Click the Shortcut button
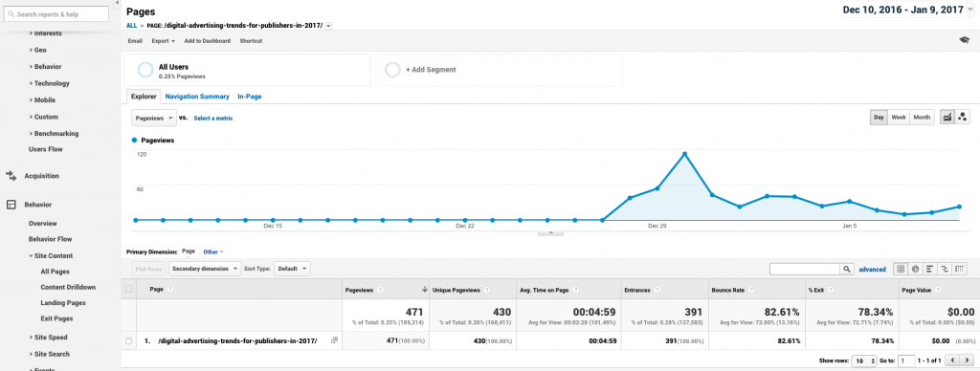This screenshot has height=371, width=980. click(252, 40)
